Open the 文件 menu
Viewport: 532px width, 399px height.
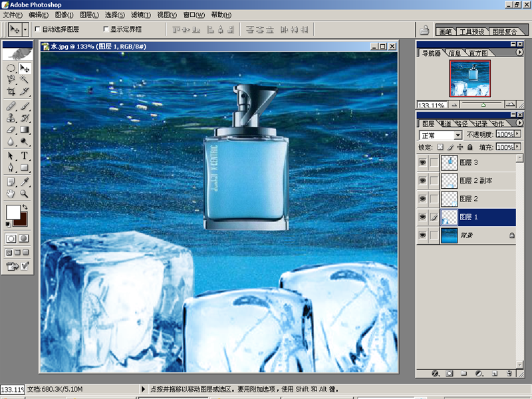click(13, 15)
